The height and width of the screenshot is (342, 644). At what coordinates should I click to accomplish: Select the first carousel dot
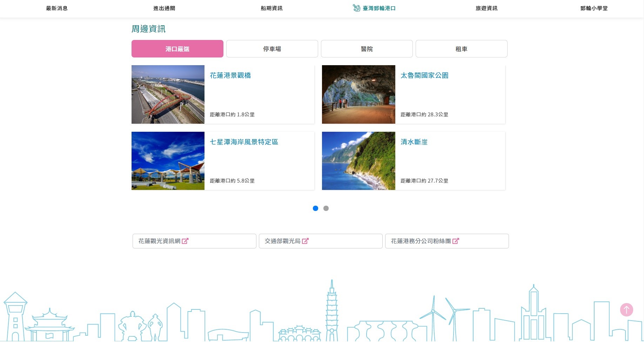point(315,208)
